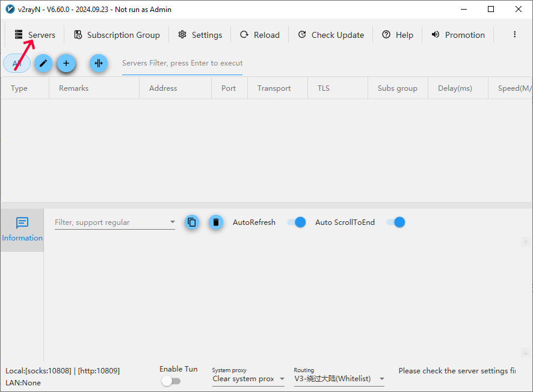This screenshot has width=533, height=392.
Task: Sort by the Type column header
Action: [25, 88]
